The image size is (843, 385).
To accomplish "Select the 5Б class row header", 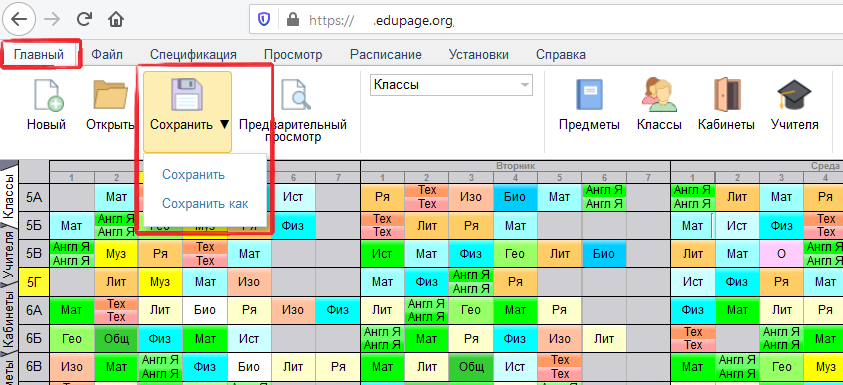I will click(x=34, y=226).
